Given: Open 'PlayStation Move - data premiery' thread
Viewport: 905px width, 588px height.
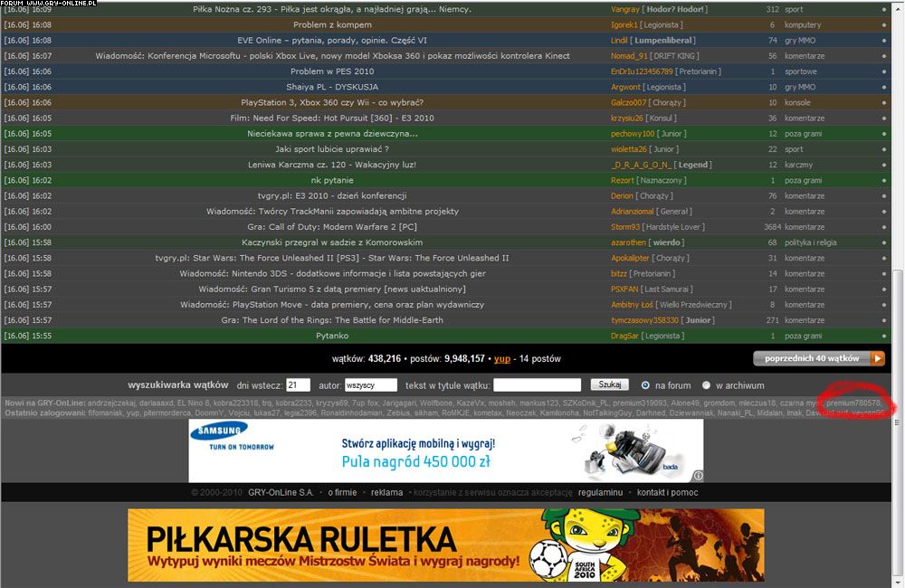Looking at the screenshot, I should [x=332, y=305].
